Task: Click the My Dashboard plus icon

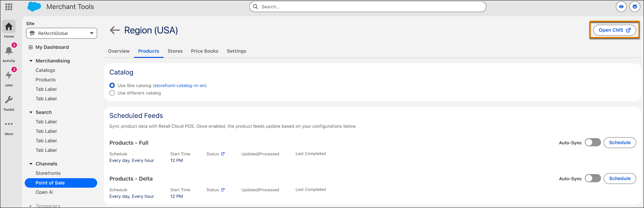Action: [x=30, y=47]
